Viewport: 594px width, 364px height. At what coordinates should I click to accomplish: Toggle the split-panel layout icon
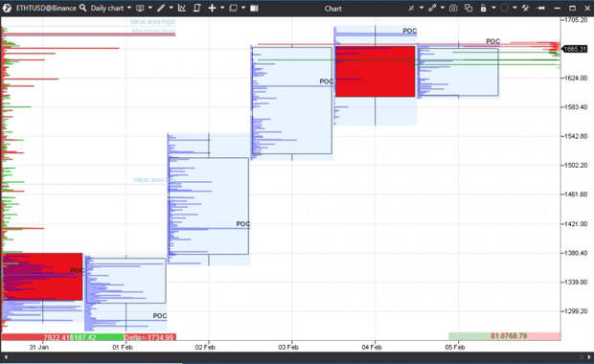pos(254,8)
